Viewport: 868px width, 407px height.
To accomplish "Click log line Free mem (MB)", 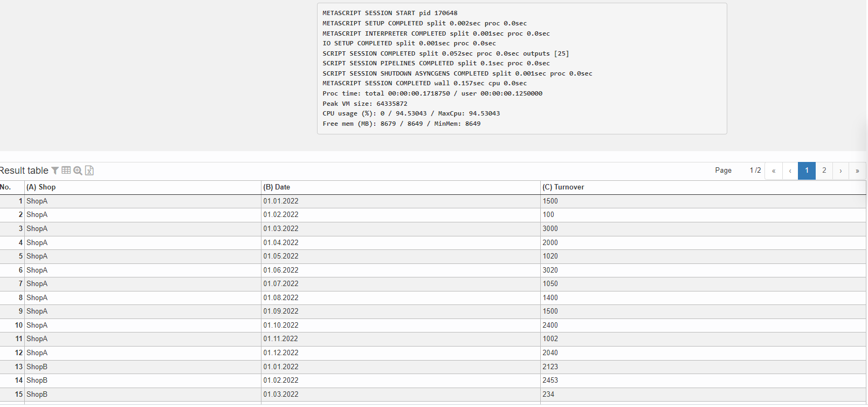I will (x=402, y=124).
